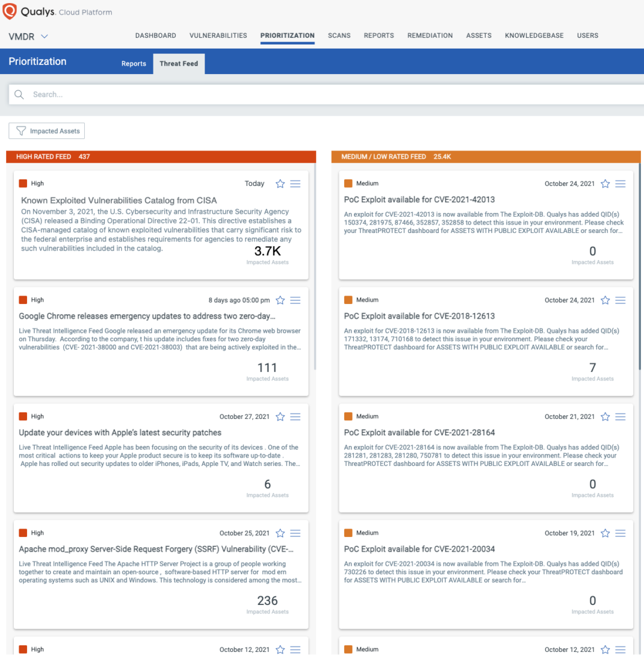Select the Prioritization menu item

click(287, 36)
